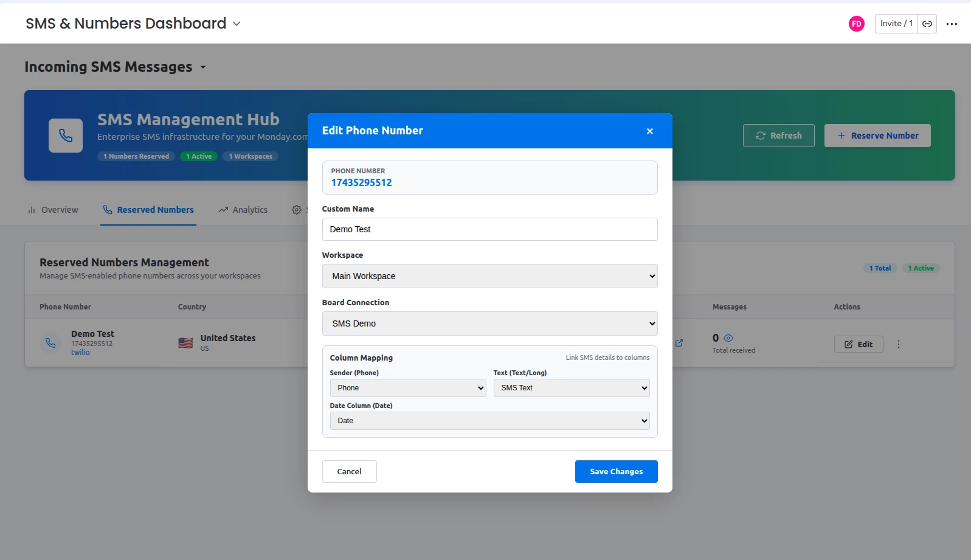Open the Board Connection dropdown showing SMS Demo

[489, 323]
